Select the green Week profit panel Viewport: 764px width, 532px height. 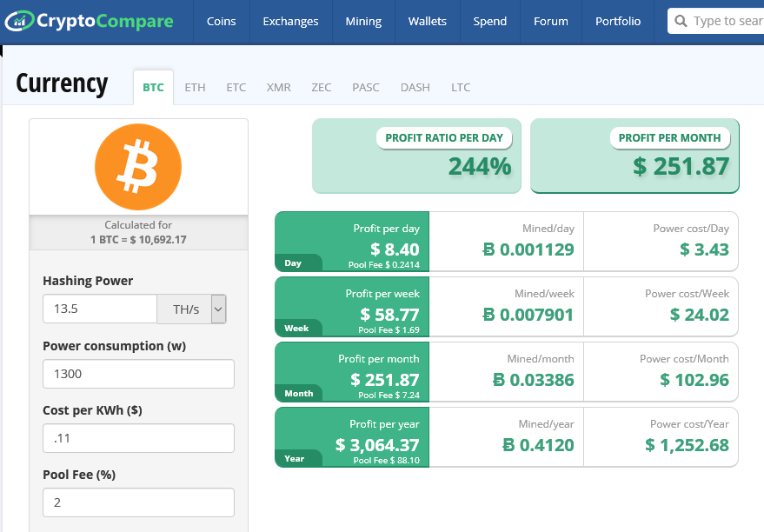click(x=352, y=306)
